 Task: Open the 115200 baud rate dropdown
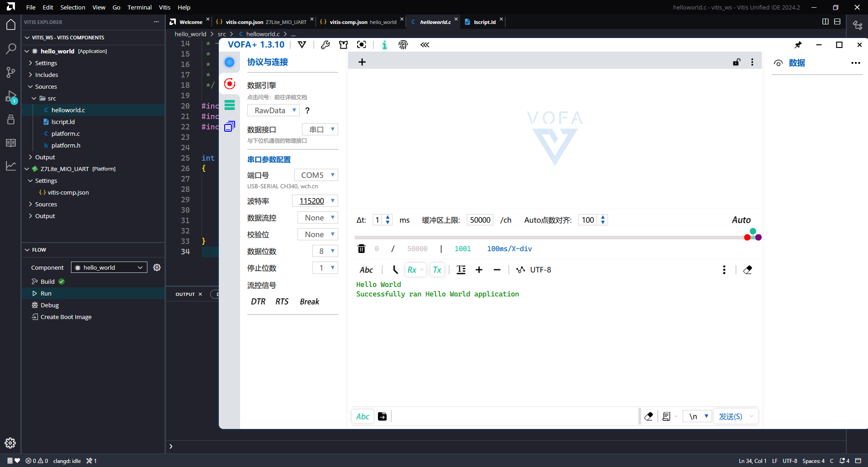point(315,201)
